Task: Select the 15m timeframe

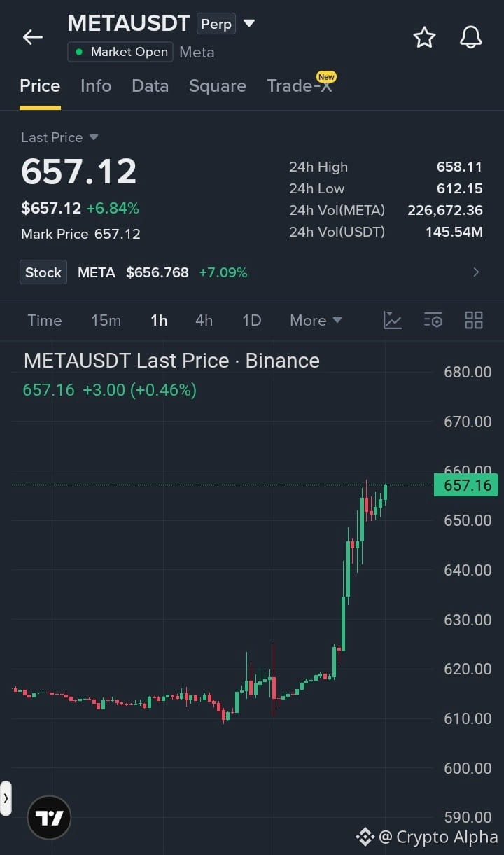Action: [106, 320]
